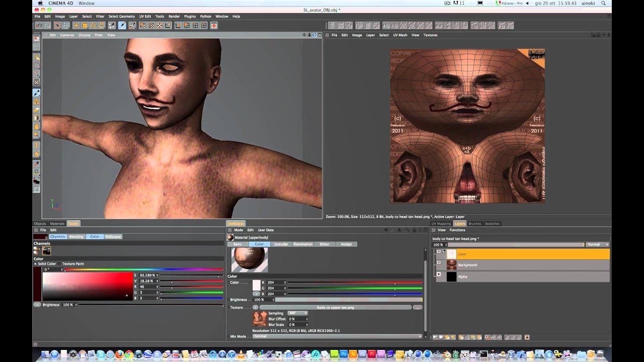Click the texture browse ellipsis button
Image resolution: width=644 pixels, height=362 pixels.
pyautogui.click(x=417, y=307)
